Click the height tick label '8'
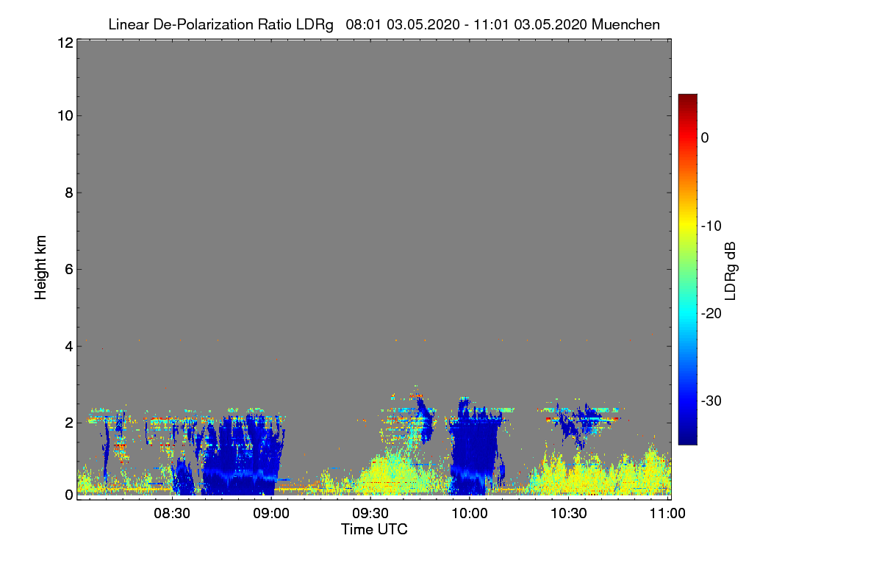Screen dimensions: 882x588 pyautogui.click(x=68, y=193)
